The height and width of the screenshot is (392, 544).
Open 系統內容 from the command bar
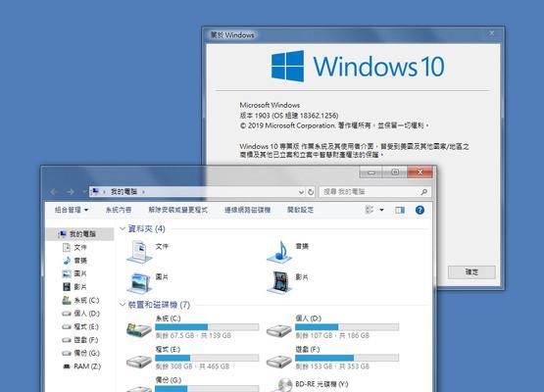pyautogui.click(x=119, y=210)
